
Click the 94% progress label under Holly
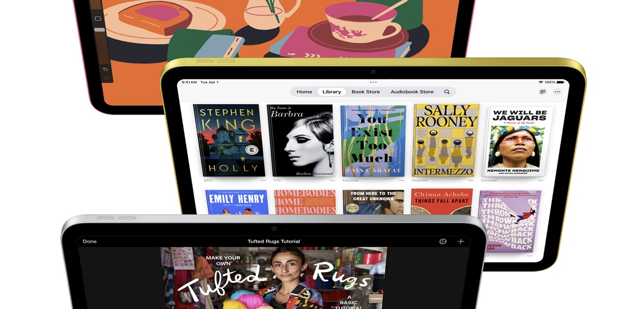[x=208, y=181]
